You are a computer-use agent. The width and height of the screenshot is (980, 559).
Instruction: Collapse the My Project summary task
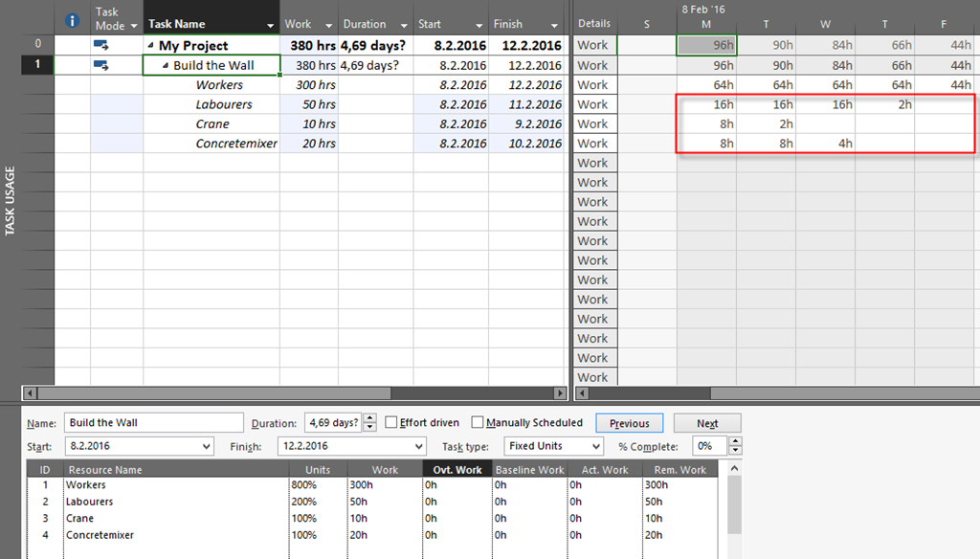[x=150, y=46]
